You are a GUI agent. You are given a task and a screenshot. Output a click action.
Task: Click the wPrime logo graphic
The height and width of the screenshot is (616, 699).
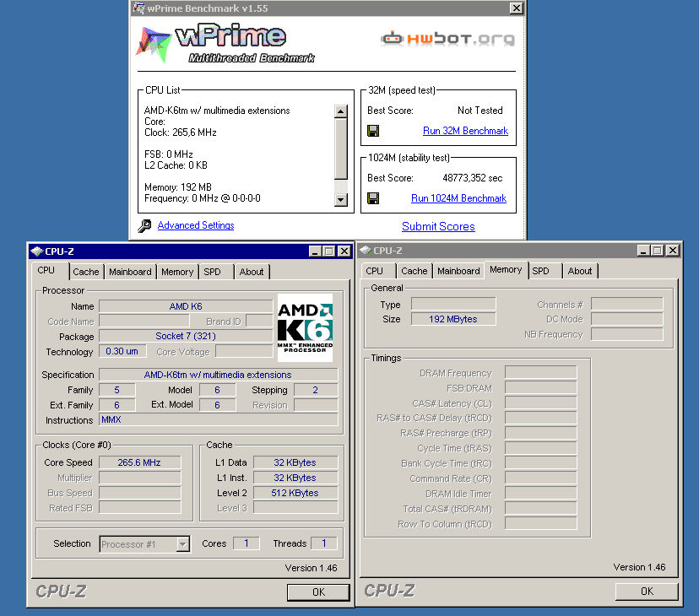tap(225, 44)
